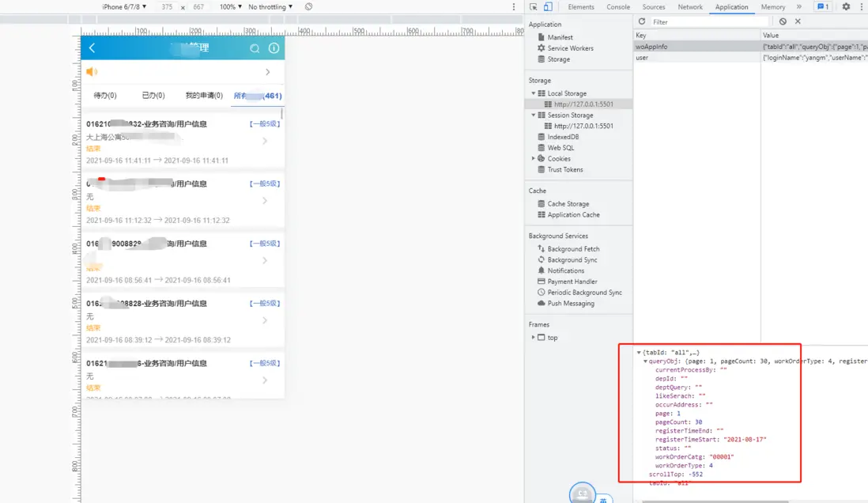Tap the back arrow in app header
This screenshot has width=868, height=503.
(92, 48)
